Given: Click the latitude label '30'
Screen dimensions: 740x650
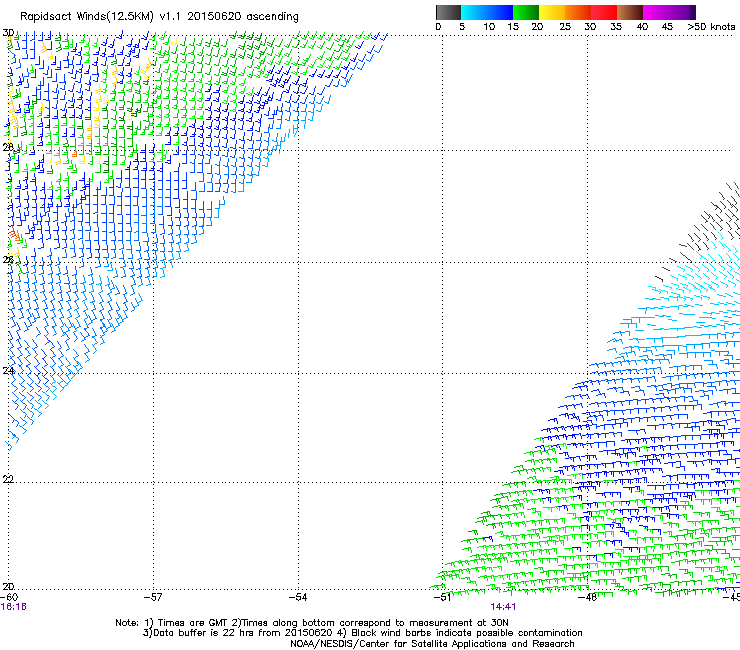Looking at the screenshot, I should tap(8, 33).
